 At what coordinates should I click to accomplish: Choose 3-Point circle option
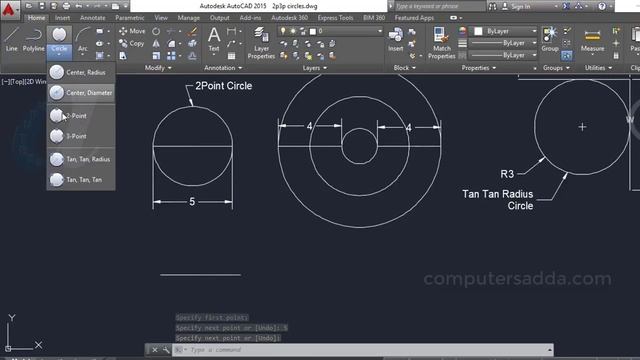point(81,136)
